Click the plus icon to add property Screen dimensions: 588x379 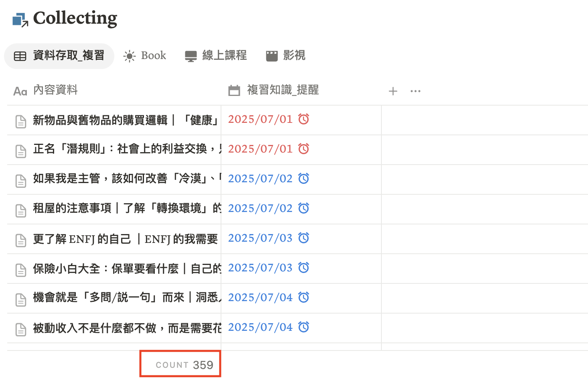click(393, 91)
